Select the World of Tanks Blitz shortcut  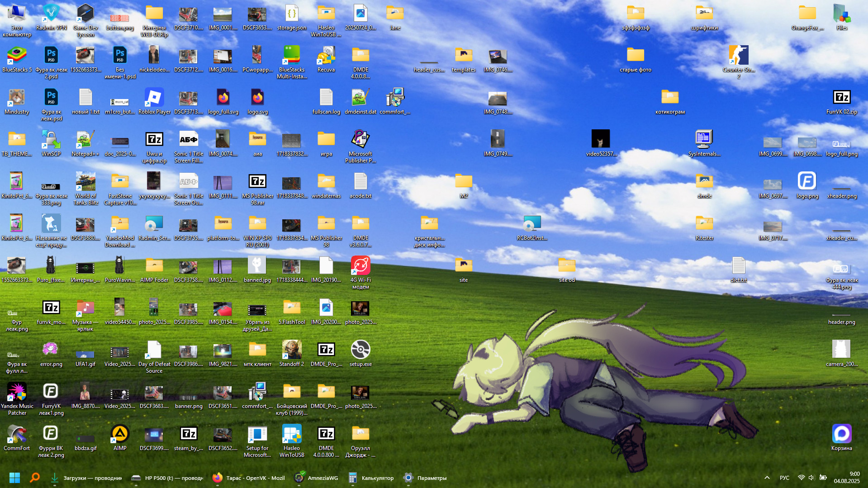(85, 189)
